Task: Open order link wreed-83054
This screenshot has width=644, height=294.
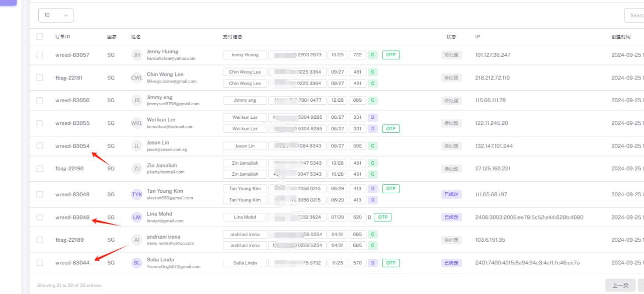Action: (x=72, y=146)
